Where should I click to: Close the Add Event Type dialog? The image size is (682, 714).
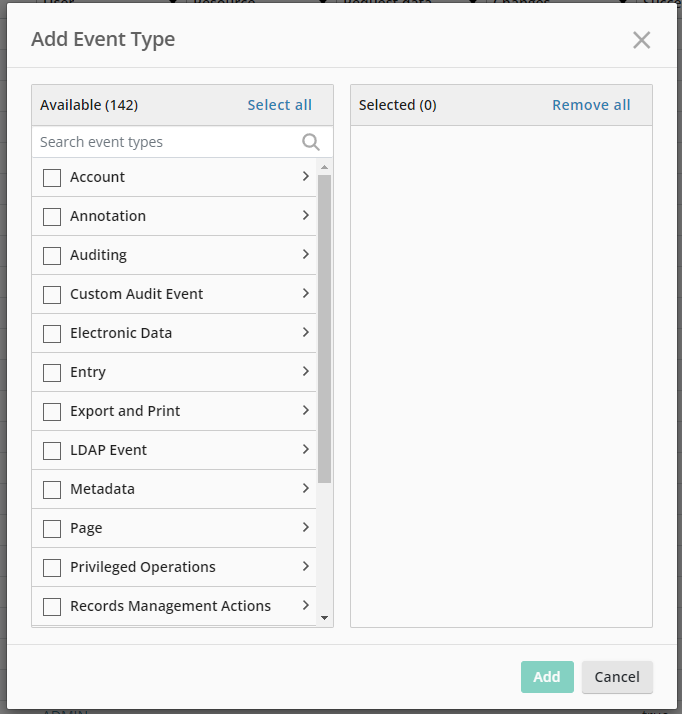point(641,40)
